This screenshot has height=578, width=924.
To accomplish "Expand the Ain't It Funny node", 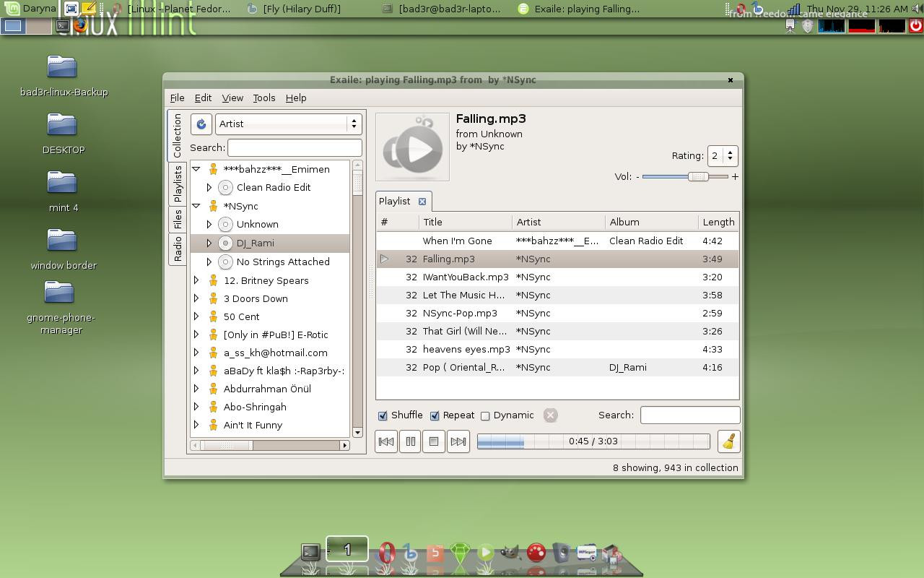I will point(196,425).
